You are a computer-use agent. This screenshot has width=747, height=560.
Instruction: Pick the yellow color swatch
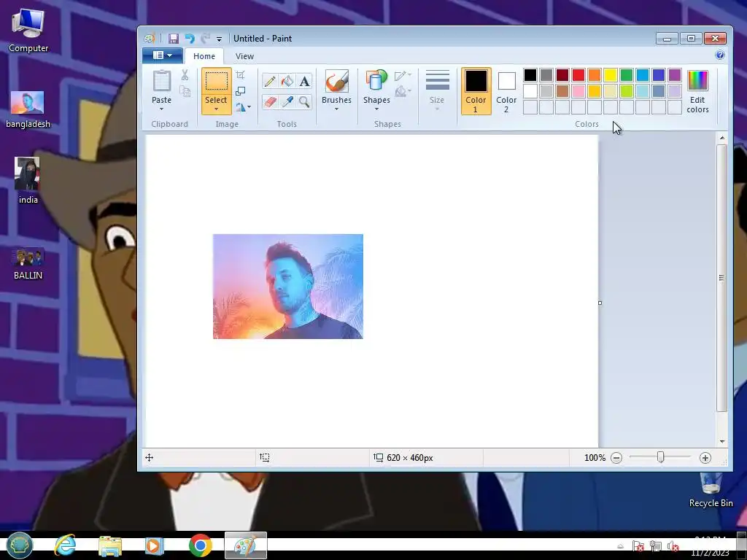point(611,75)
